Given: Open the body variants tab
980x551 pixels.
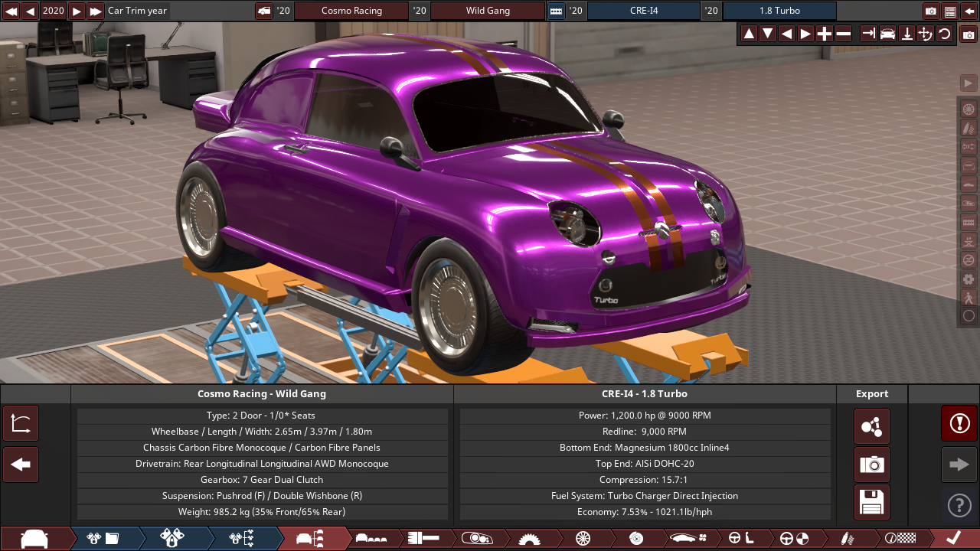Looking at the screenshot, I should pos(373,539).
